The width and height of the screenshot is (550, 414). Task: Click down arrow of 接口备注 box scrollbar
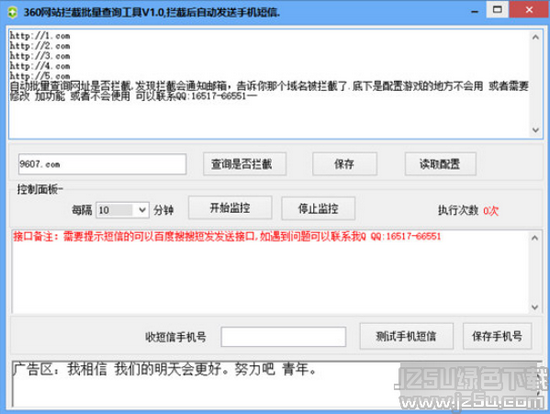click(x=535, y=307)
